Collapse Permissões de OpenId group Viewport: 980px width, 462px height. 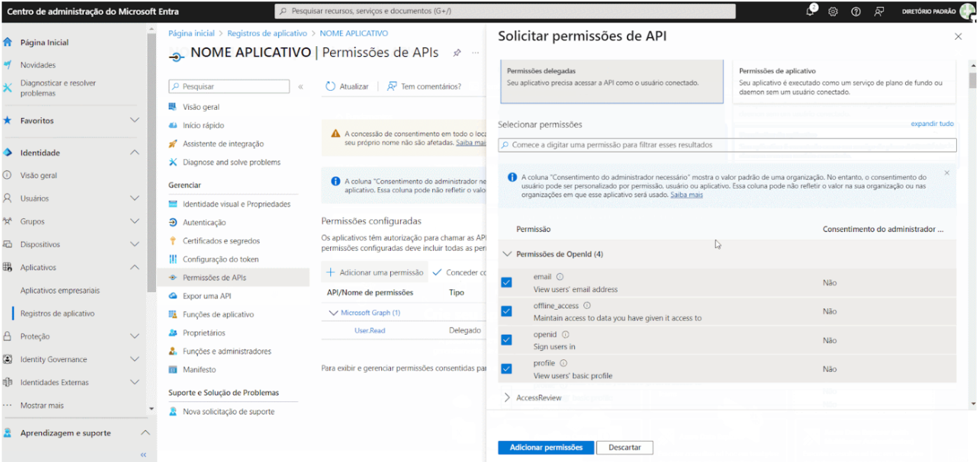click(x=507, y=254)
